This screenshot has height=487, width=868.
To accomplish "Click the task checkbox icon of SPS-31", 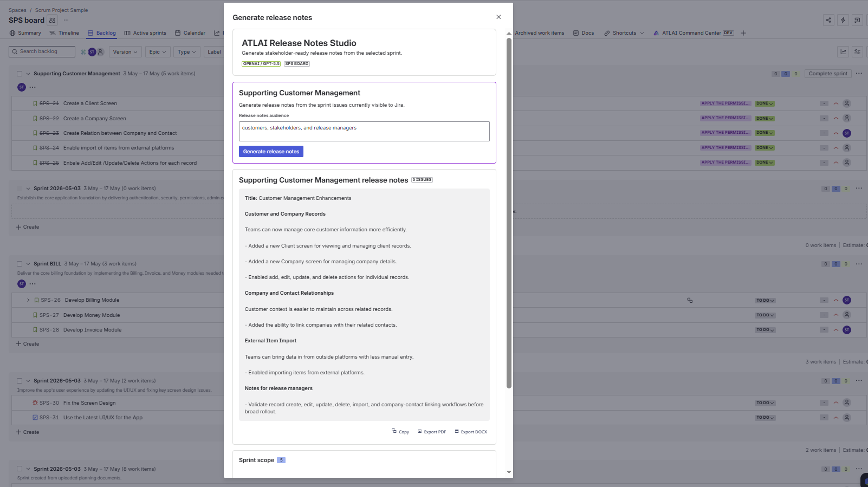I will 35,418.
